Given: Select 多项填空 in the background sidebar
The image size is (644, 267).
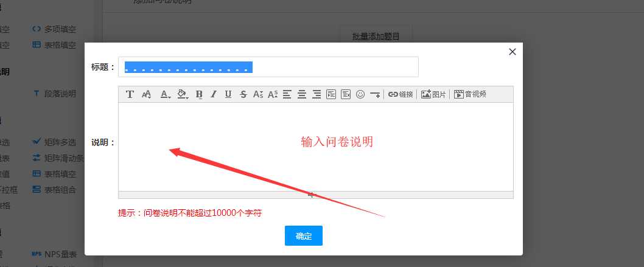Looking at the screenshot, I should [54, 30].
